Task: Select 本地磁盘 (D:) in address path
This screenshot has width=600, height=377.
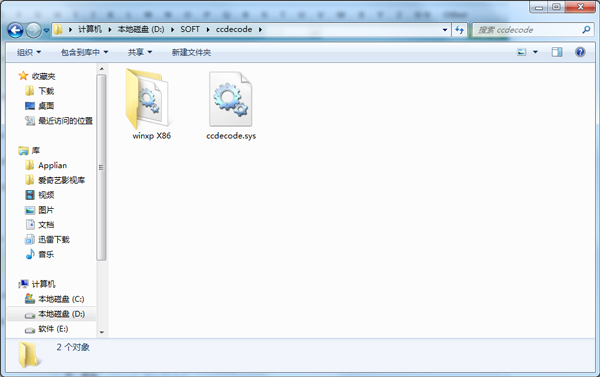Action: (141, 29)
